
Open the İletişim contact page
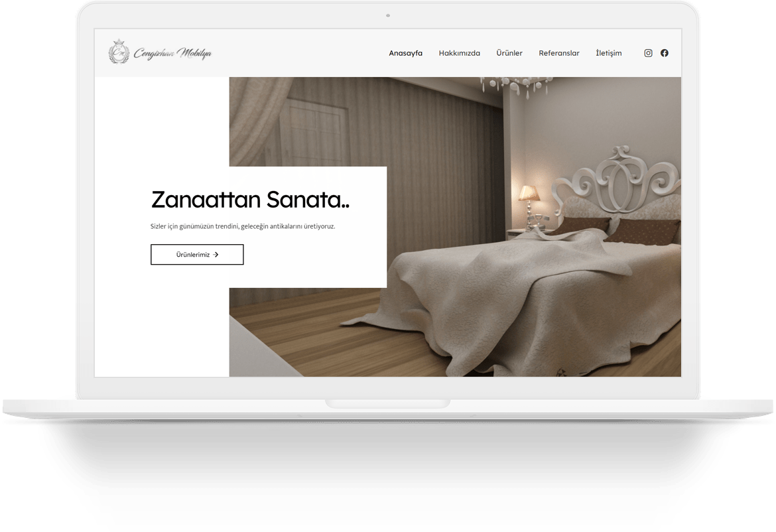coord(608,53)
